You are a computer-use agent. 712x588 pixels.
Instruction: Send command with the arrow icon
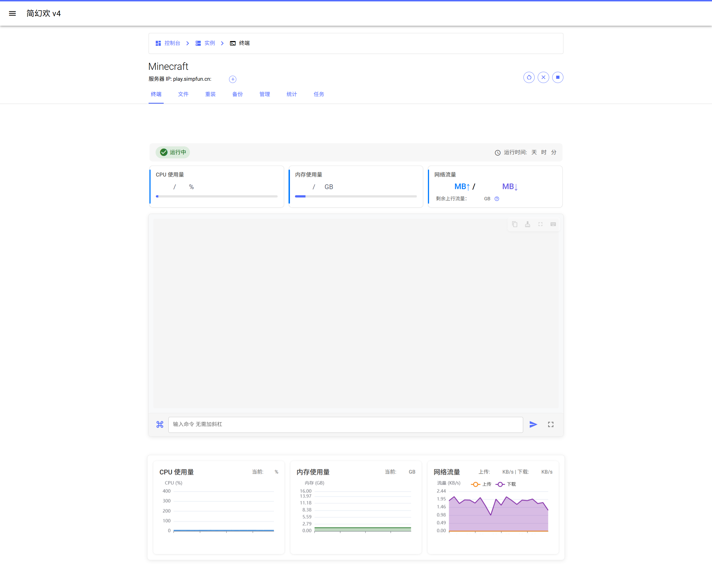click(533, 424)
